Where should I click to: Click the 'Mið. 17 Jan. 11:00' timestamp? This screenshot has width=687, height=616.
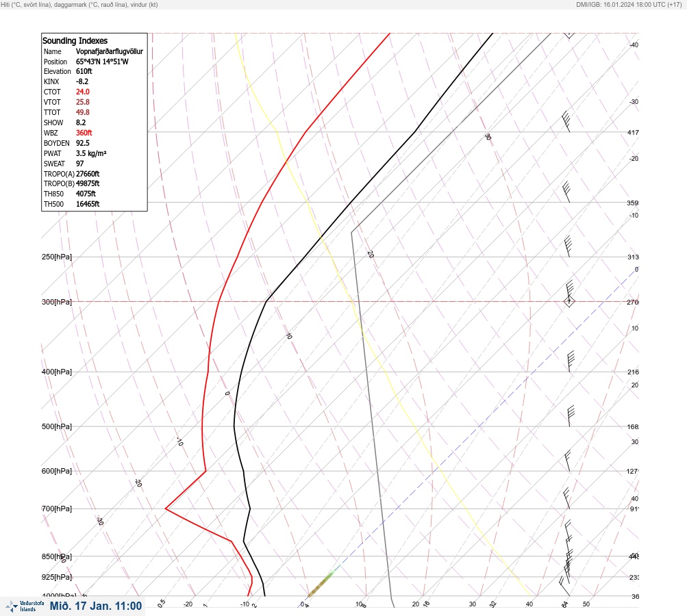pos(96,606)
